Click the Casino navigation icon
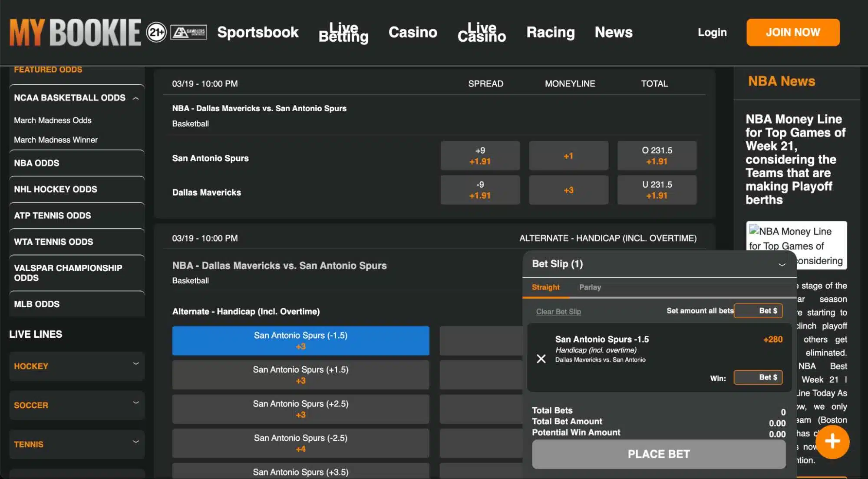 point(413,32)
